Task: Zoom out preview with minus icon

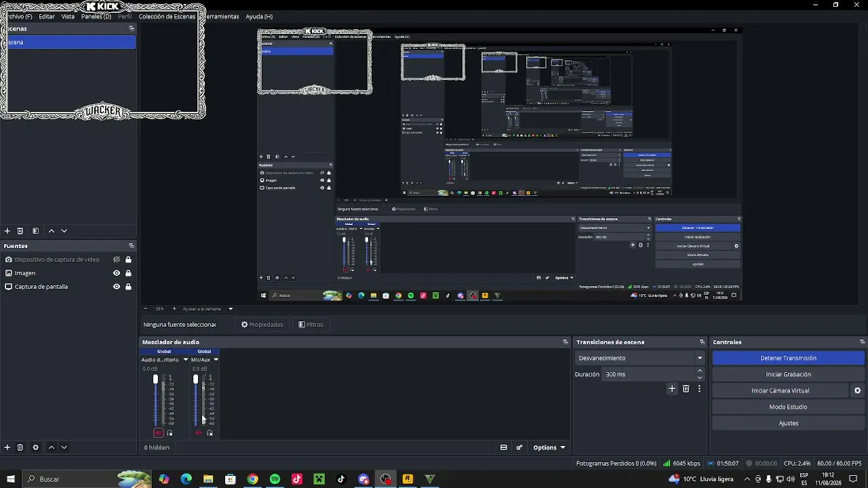Action: click(145, 308)
